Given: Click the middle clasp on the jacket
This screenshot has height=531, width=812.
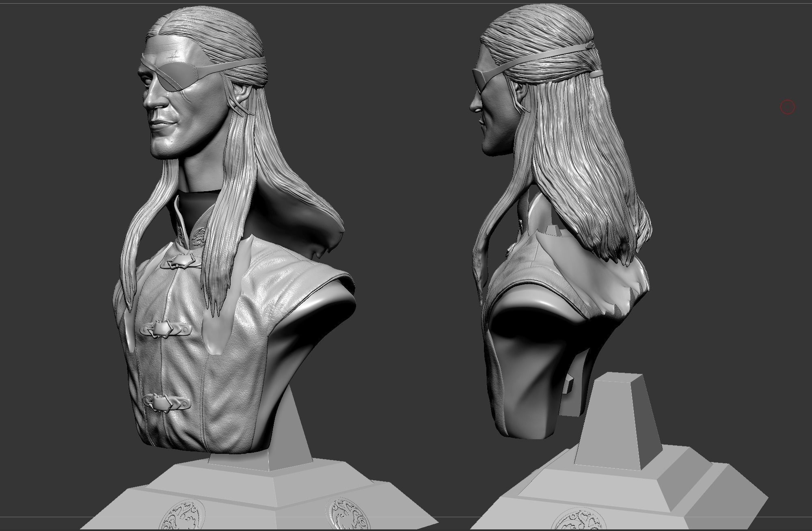Looking at the screenshot, I should 164,329.
